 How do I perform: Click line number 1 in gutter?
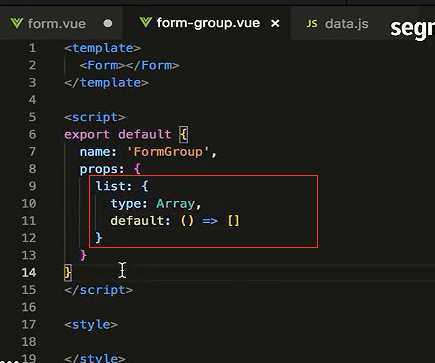coord(32,48)
